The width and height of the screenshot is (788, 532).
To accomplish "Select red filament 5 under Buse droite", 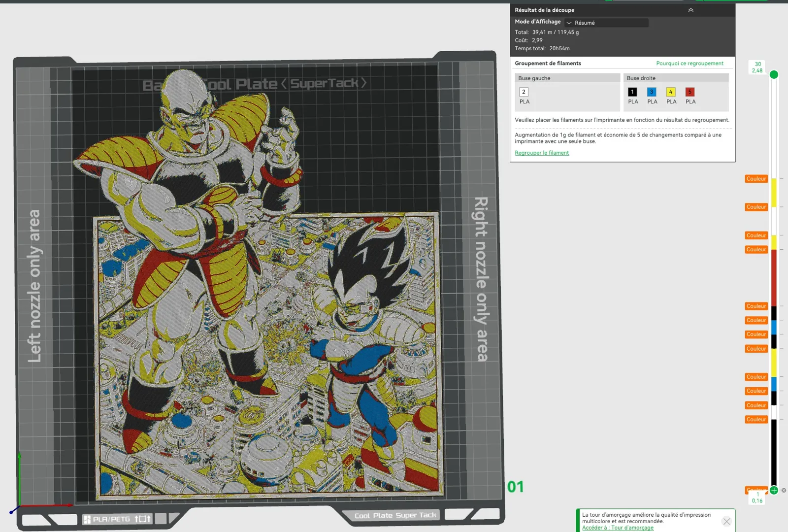I will tap(690, 92).
